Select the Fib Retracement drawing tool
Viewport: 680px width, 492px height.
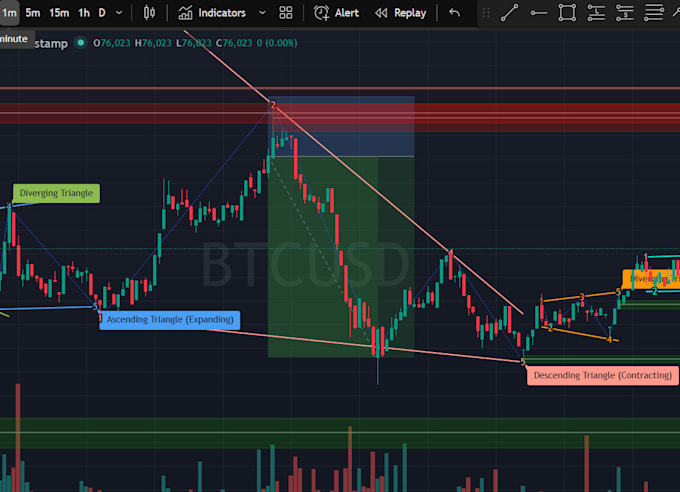[654, 13]
